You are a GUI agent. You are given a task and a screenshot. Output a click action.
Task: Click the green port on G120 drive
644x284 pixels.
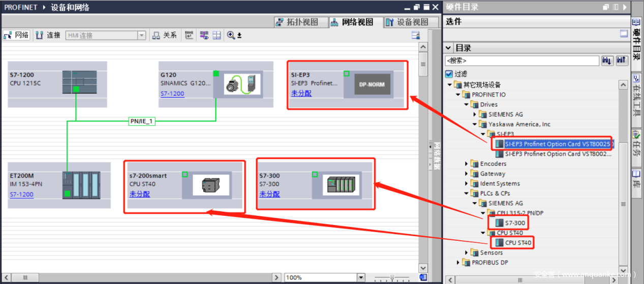tap(216, 74)
